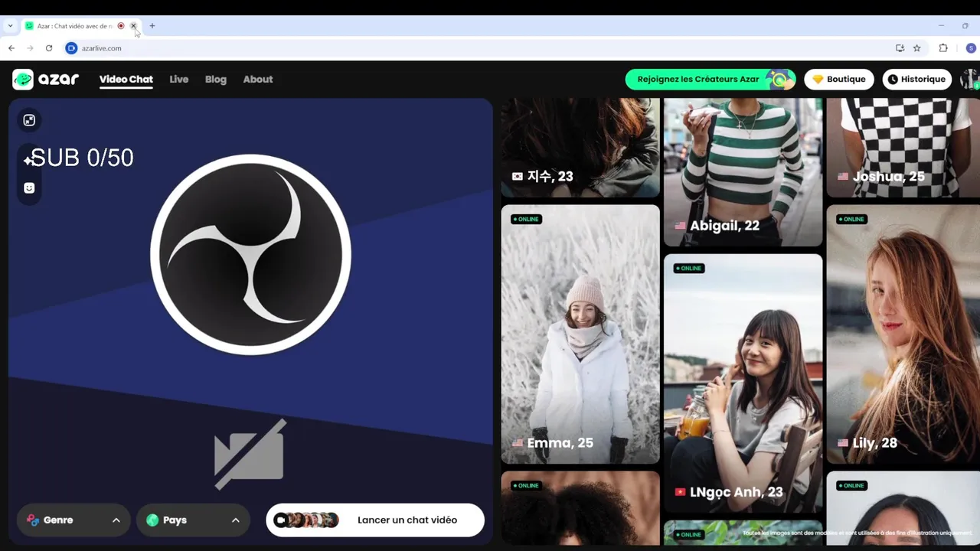Click Lancer un chat vidéo button

375,520
